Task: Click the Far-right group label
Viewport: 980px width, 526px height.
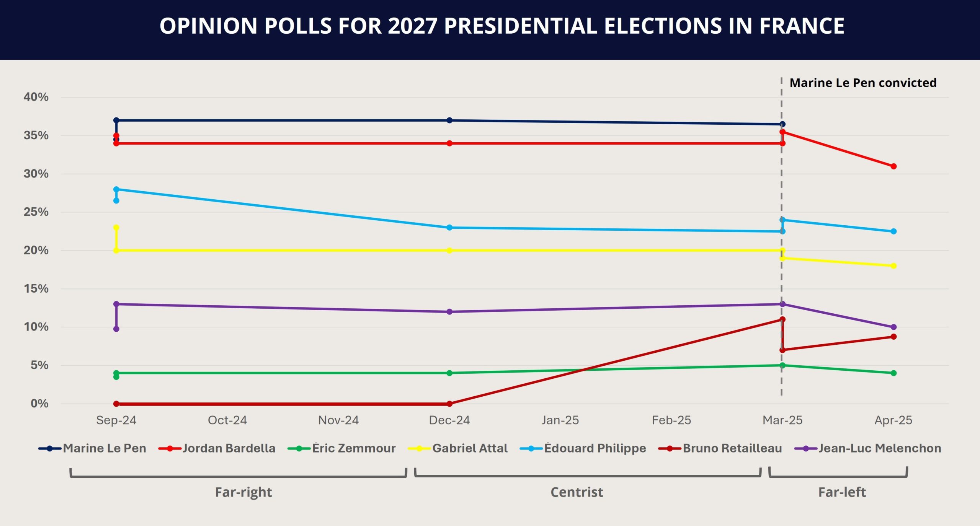Action: click(x=243, y=492)
